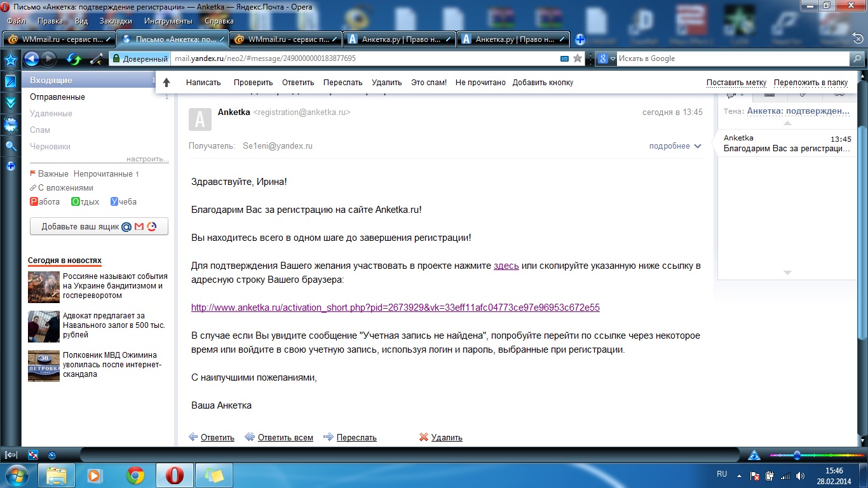Click the Opera taskbar button

[175, 475]
